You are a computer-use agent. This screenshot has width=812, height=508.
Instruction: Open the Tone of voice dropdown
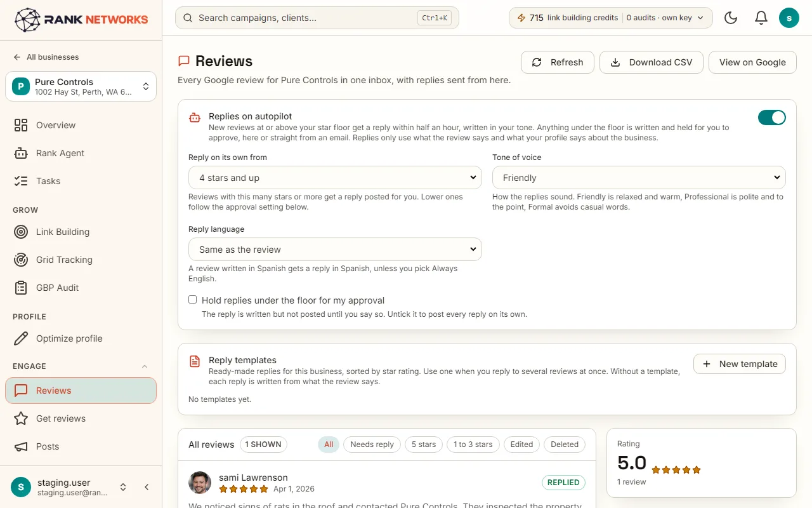(639, 178)
